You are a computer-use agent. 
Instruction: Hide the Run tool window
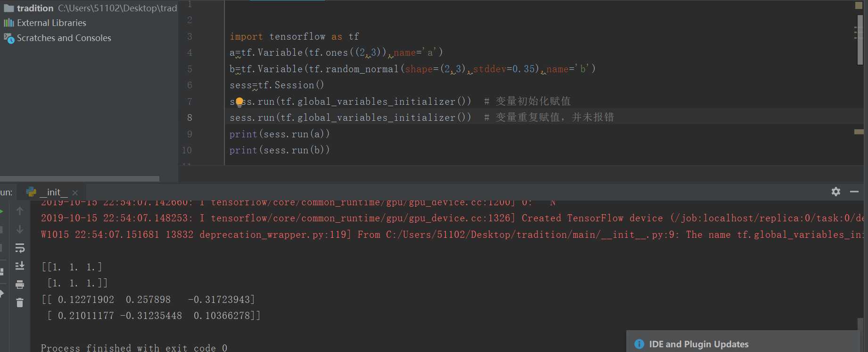click(x=854, y=192)
